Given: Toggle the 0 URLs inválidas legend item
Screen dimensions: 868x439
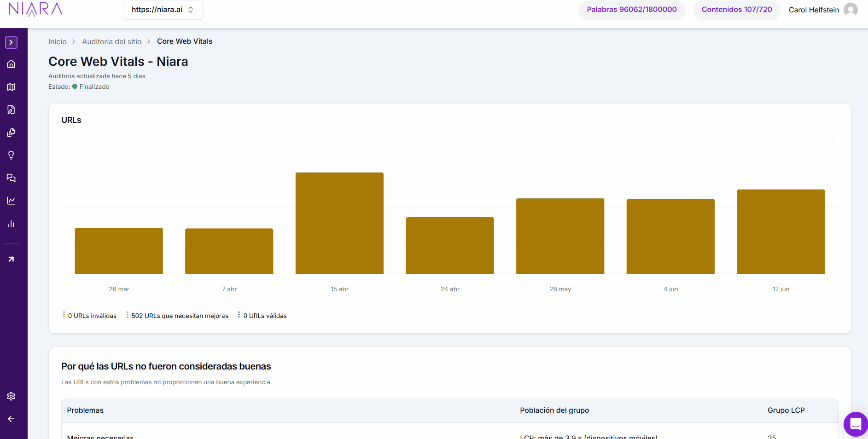Looking at the screenshot, I should pos(90,316).
